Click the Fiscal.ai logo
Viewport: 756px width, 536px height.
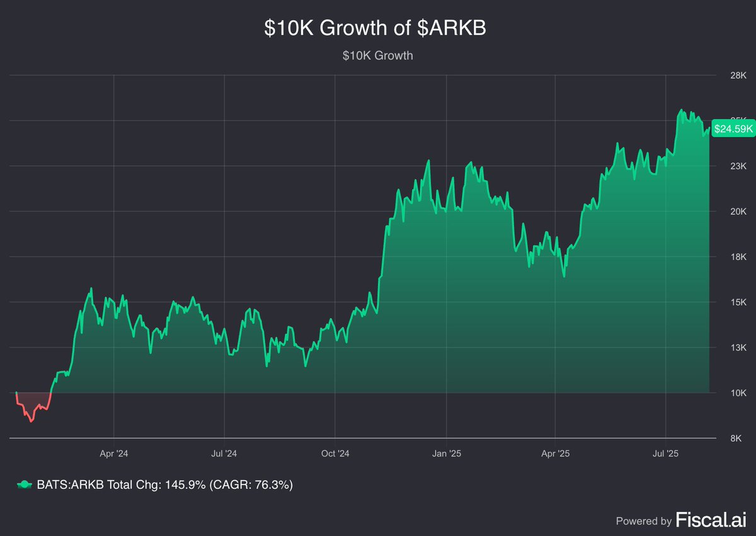(x=711, y=520)
